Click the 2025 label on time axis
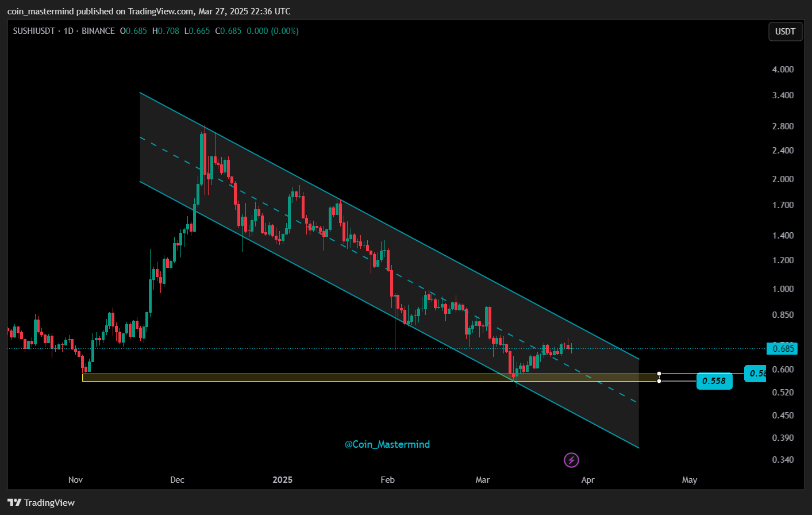Image resolution: width=812 pixels, height=515 pixels. [x=282, y=480]
